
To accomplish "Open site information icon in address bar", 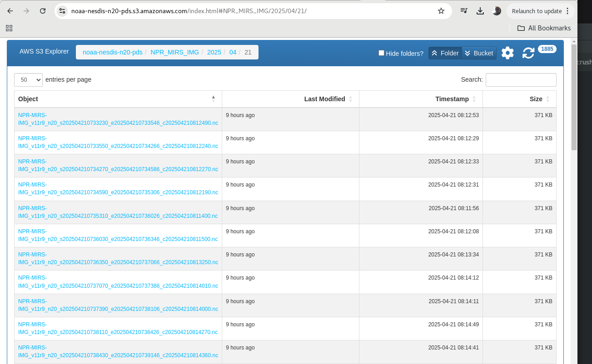I will coord(63,11).
